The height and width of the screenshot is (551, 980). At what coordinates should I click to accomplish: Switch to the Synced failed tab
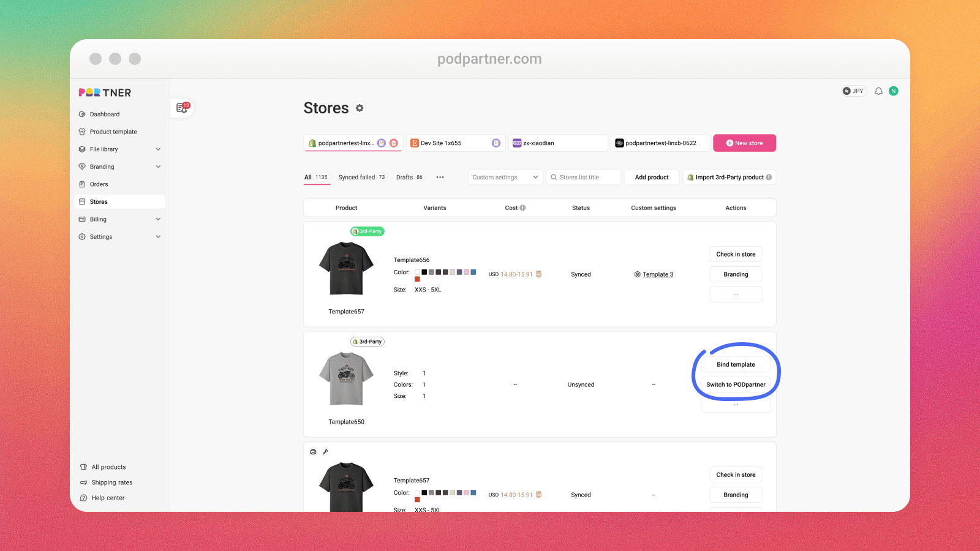pyautogui.click(x=362, y=177)
